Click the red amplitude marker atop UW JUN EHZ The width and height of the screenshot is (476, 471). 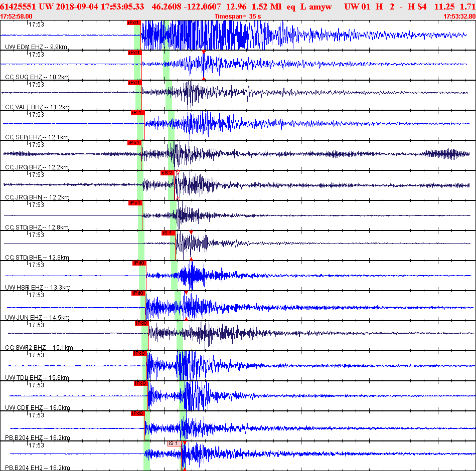click(186, 293)
